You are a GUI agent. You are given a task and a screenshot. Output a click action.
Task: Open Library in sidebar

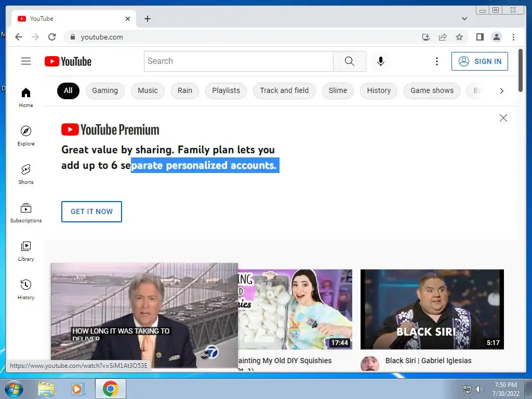tap(26, 251)
